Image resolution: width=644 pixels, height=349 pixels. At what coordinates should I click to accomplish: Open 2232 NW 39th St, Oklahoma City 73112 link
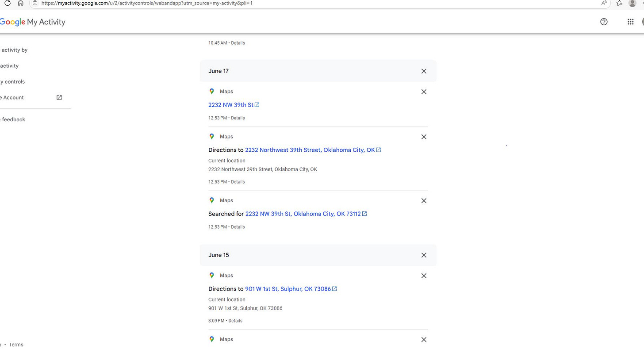306,214
